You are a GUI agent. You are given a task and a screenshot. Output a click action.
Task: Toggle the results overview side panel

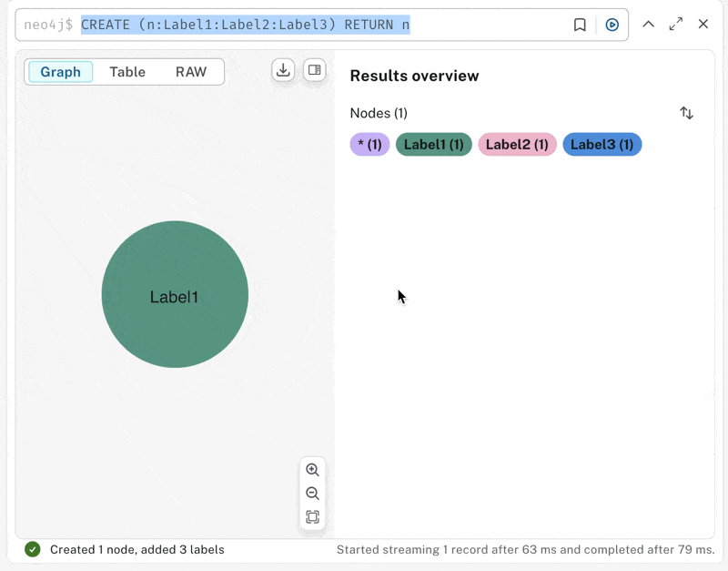[x=314, y=70]
